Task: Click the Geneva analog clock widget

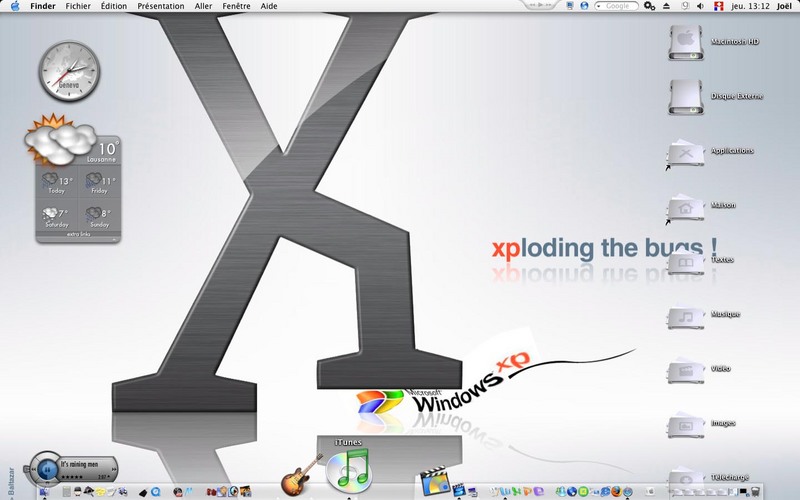Action: (69, 71)
